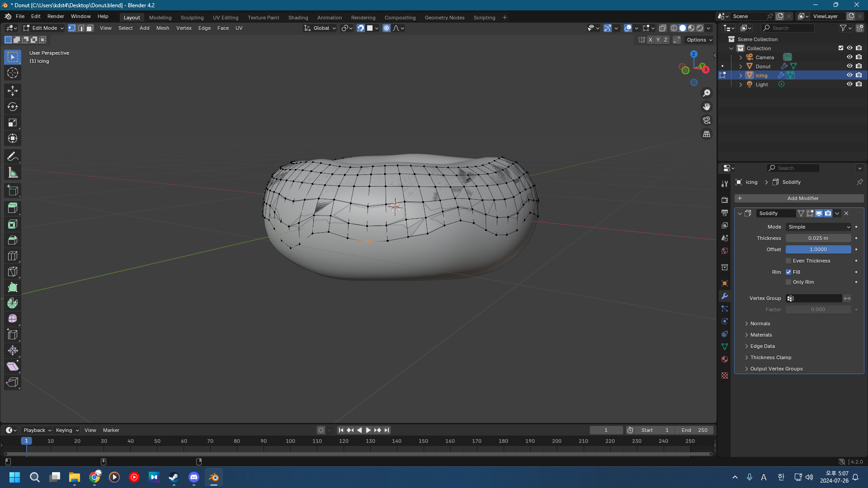
Task: Switch to face select mode
Action: pyautogui.click(x=90, y=28)
